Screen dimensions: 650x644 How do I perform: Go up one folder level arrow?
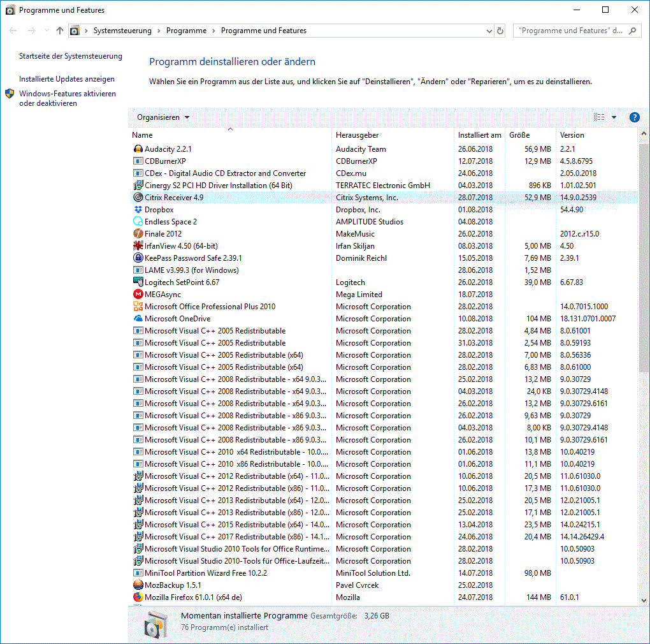(x=60, y=31)
